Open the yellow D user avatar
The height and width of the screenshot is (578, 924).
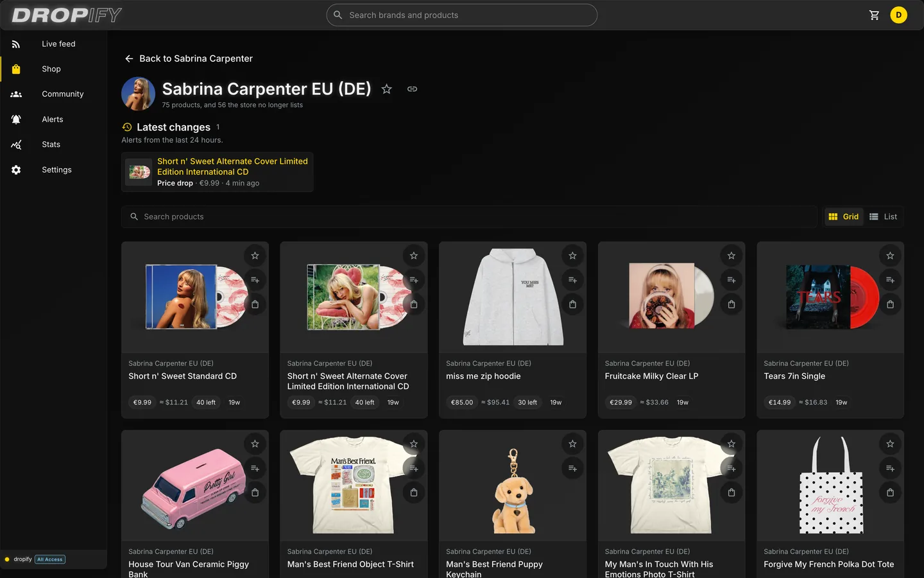pyautogui.click(x=898, y=15)
